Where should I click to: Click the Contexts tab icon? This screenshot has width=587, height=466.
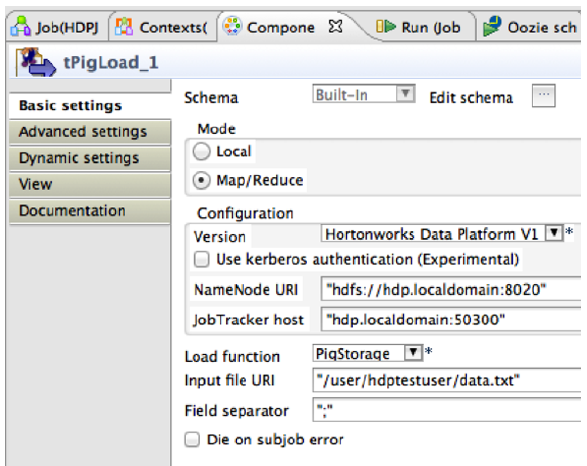point(124,27)
